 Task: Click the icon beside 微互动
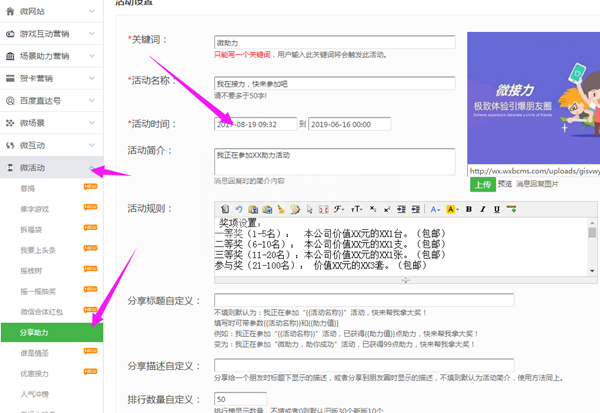click(10, 145)
